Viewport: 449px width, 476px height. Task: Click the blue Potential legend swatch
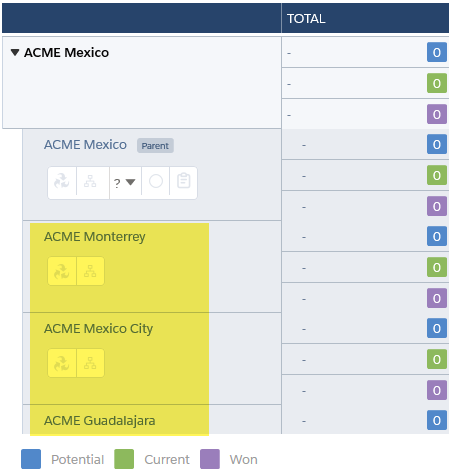pyautogui.click(x=31, y=459)
